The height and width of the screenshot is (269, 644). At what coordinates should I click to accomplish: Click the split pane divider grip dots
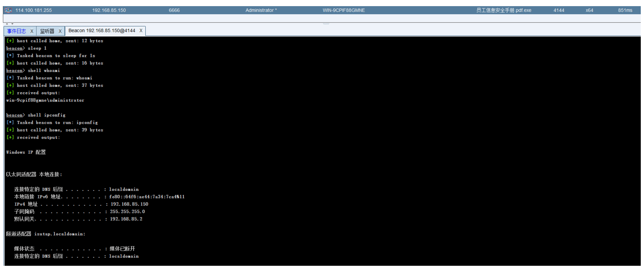(x=326, y=24)
